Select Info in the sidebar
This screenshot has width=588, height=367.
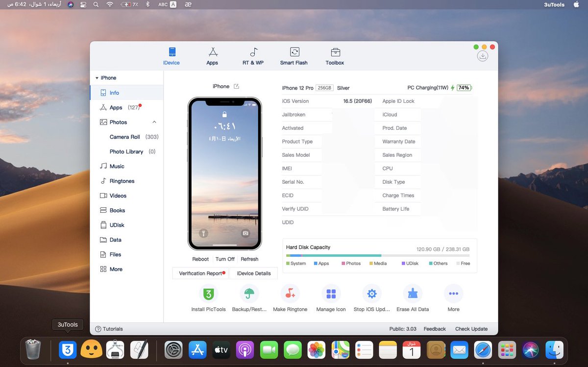click(126, 93)
